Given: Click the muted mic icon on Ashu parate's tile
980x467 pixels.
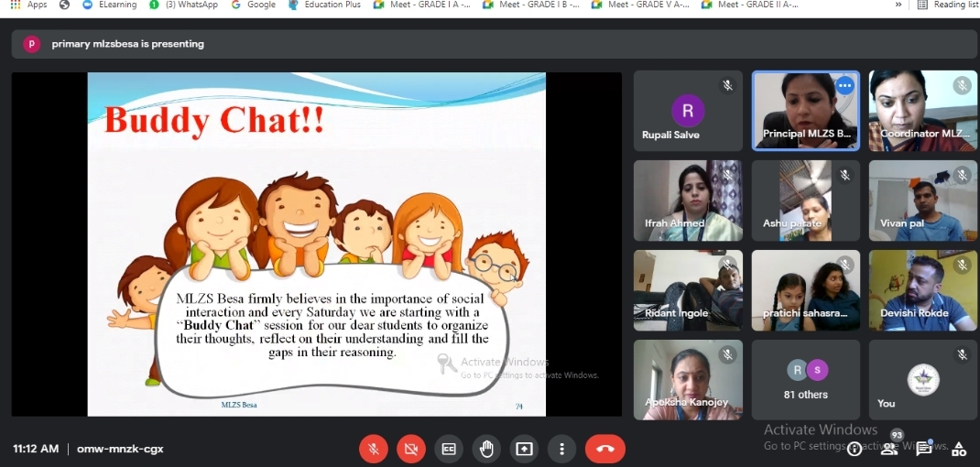Looking at the screenshot, I should tap(845, 175).
